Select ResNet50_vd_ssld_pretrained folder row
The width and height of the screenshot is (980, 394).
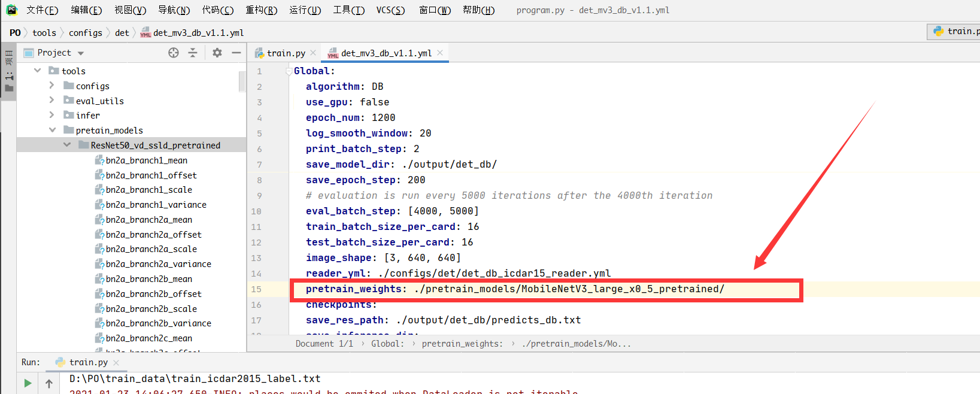pyautogui.click(x=131, y=145)
